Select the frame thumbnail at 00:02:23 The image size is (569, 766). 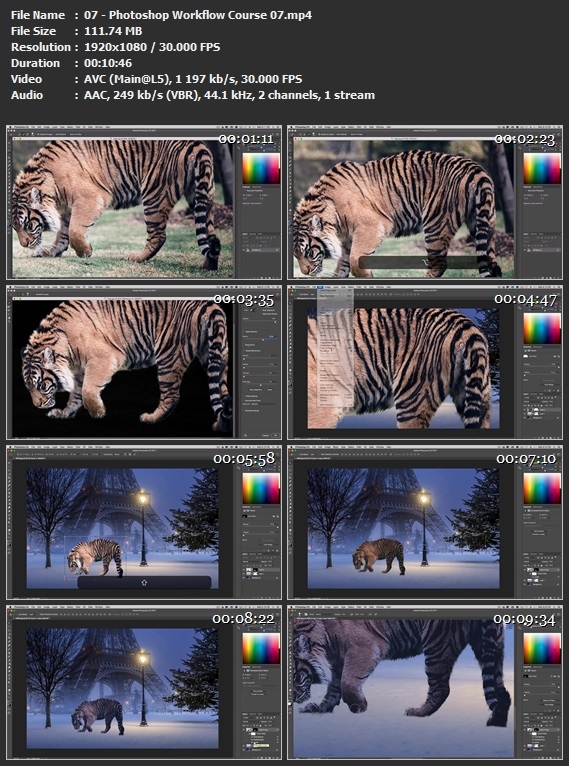425,202
